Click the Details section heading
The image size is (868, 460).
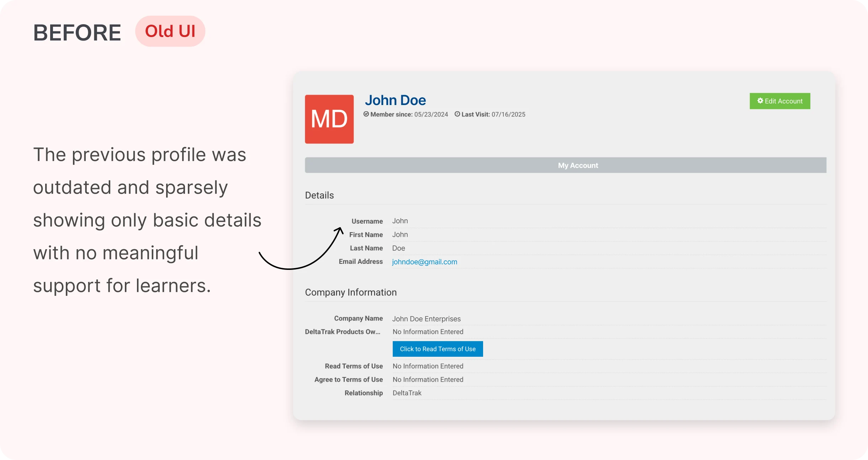319,195
